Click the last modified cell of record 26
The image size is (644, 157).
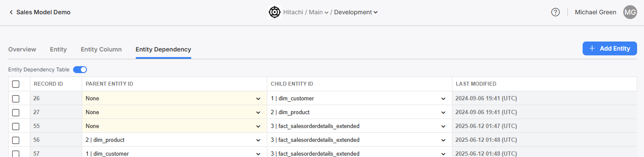[545, 99]
